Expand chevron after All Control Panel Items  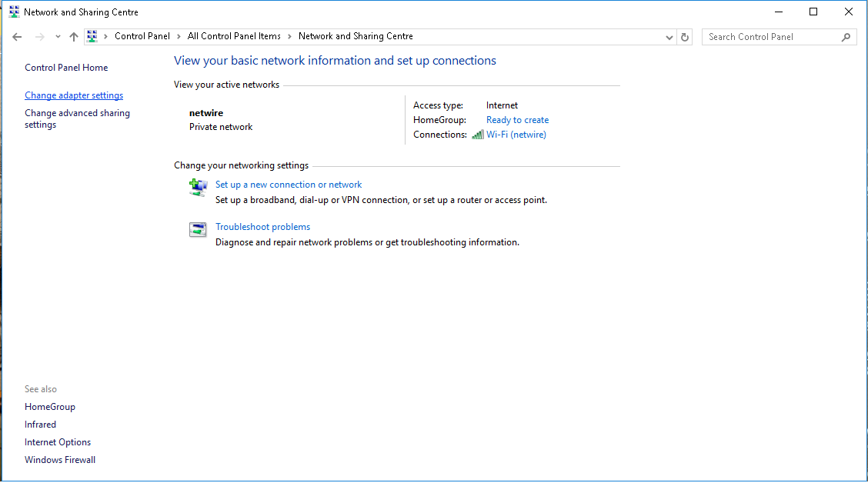click(x=289, y=36)
